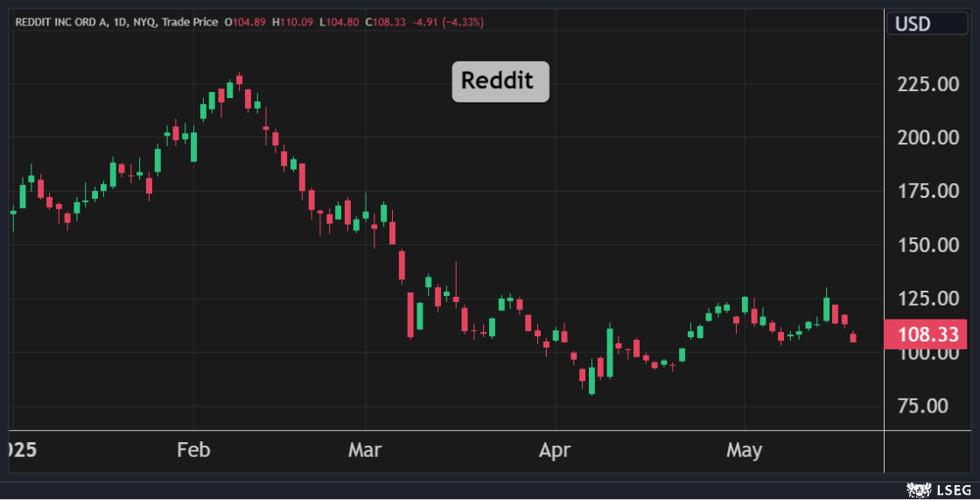Viewport: 980px width, 500px height.
Task: Click the LSEG logo
Action: (x=932, y=489)
